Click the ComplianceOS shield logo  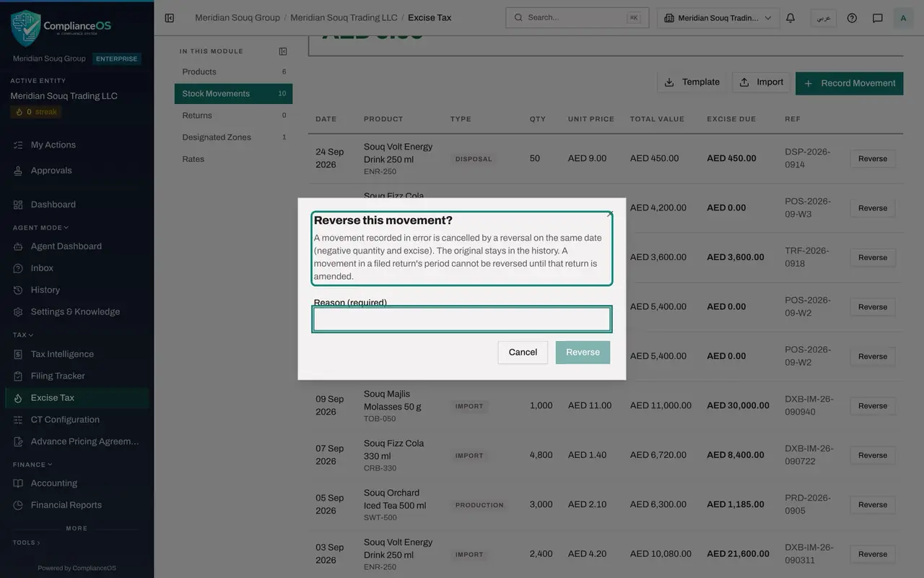pos(26,27)
